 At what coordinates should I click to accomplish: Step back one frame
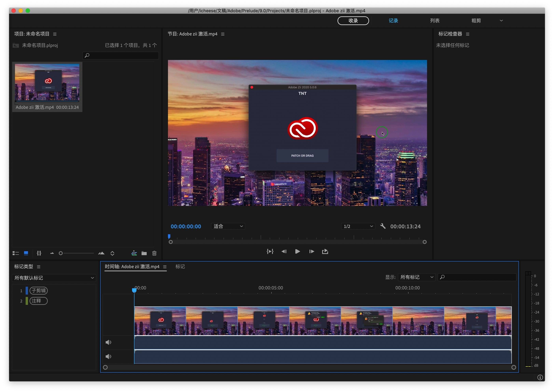point(284,252)
